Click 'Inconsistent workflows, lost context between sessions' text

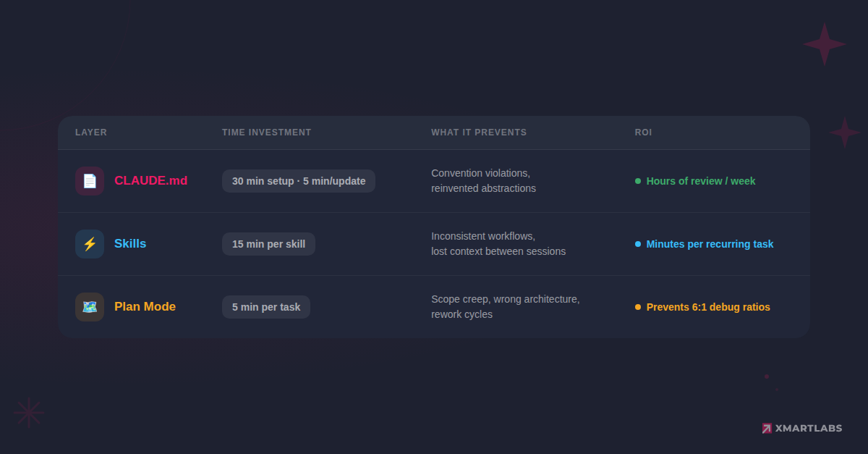[x=498, y=244]
